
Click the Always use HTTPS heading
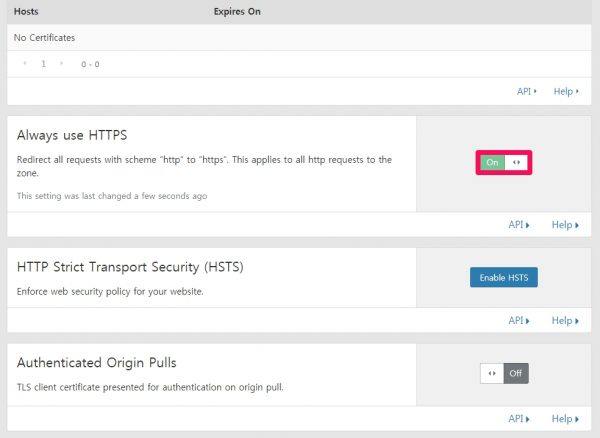point(72,134)
